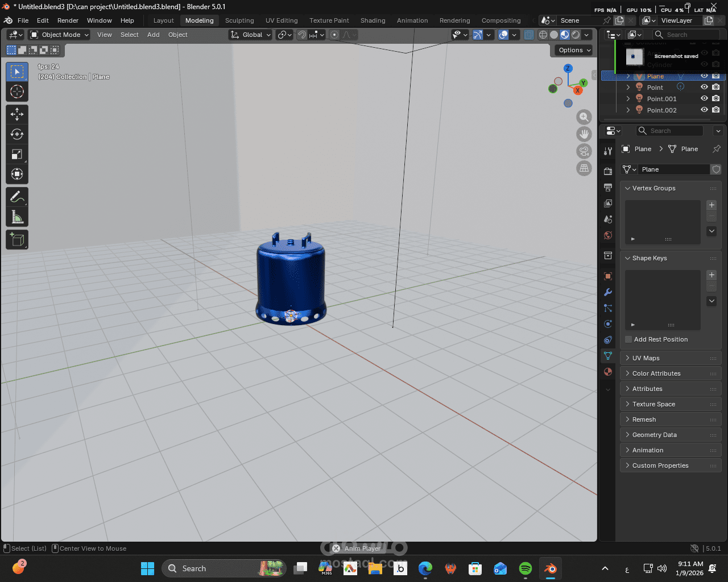Select the Select Box tool
728x582 pixels.
(x=17, y=72)
